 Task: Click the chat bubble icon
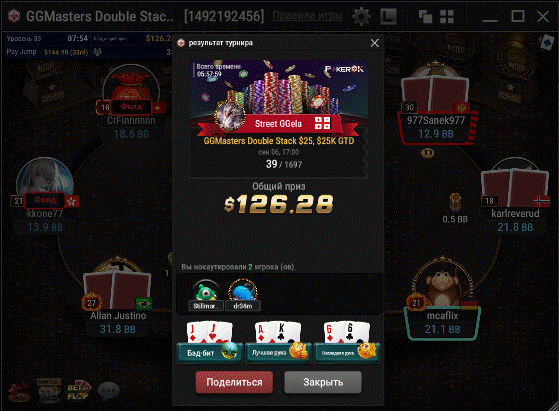pyautogui.click(x=108, y=390)
